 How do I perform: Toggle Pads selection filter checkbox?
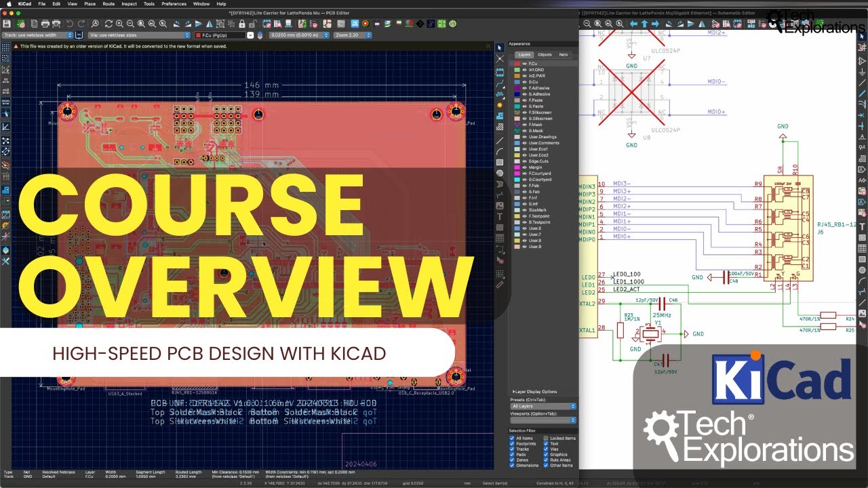(512, 455)
